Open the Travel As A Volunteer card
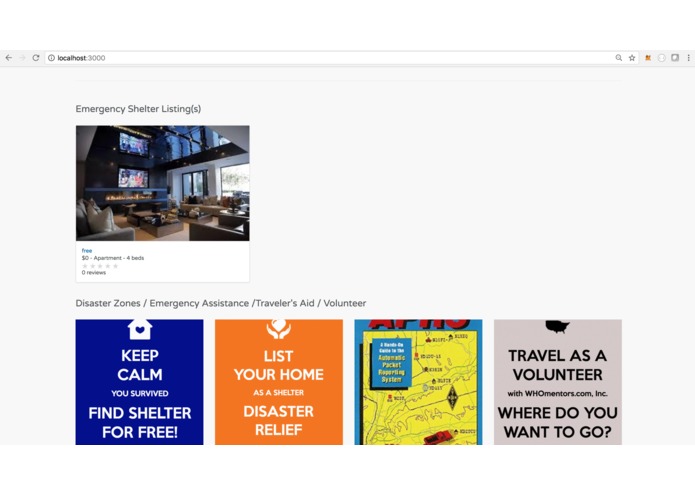Screen dimensions: 695x494 pyautogui.click(x=558, y=382)
